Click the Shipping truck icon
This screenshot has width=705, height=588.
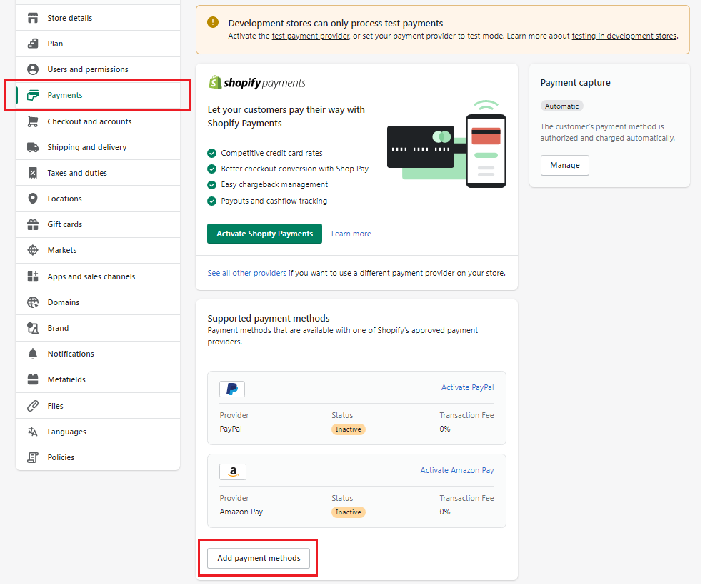click(x=33, y=148)
